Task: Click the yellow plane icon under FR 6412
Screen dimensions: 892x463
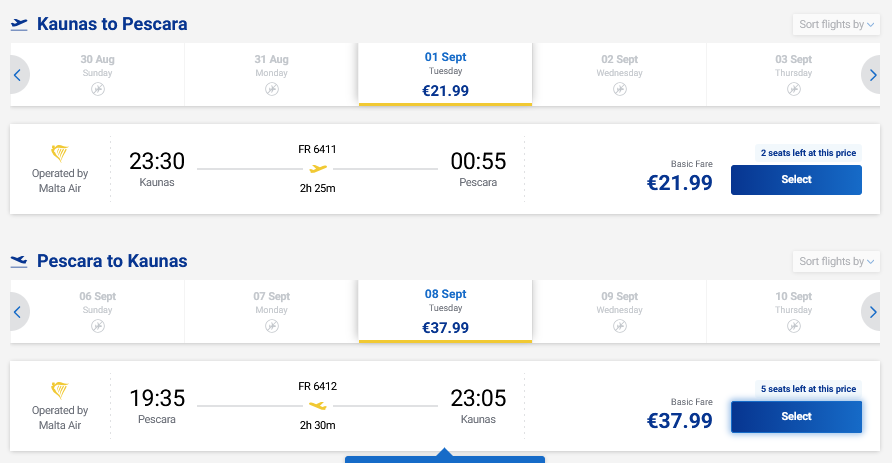Action: click(x=318, y=406)
